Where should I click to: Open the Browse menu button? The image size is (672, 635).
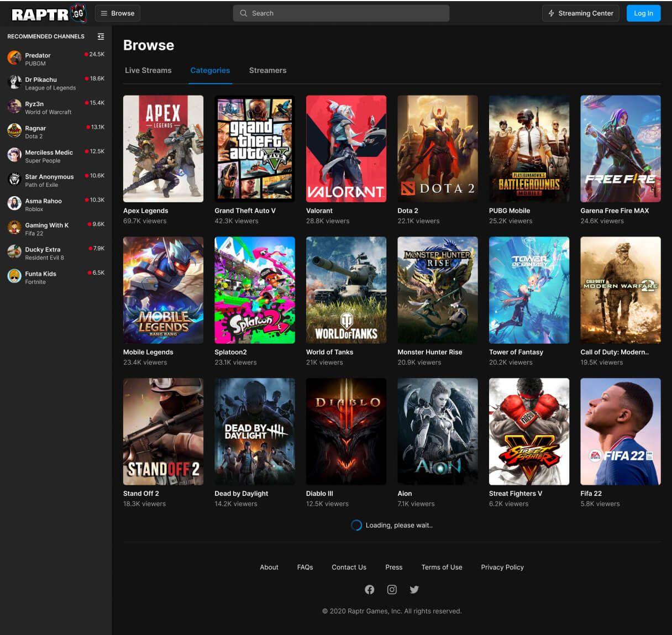coord(118,13)
